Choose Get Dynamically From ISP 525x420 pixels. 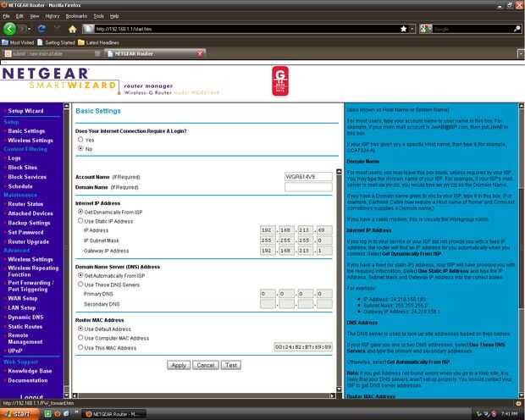80,212
